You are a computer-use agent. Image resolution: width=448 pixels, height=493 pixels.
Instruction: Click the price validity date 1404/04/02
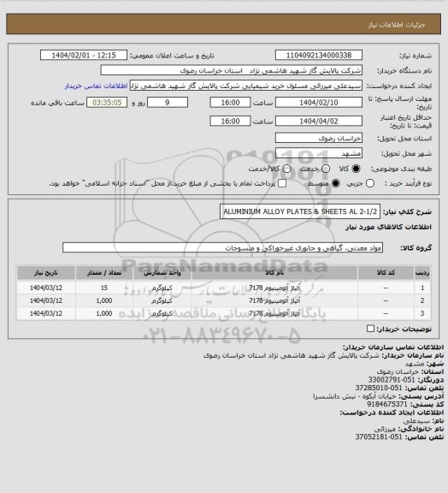coord(319,121)
